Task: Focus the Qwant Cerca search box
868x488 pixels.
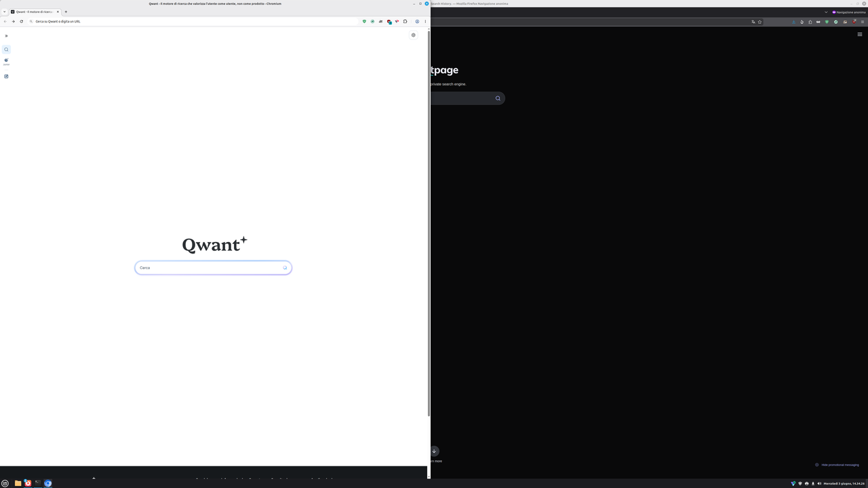Action: click(213, 268)
